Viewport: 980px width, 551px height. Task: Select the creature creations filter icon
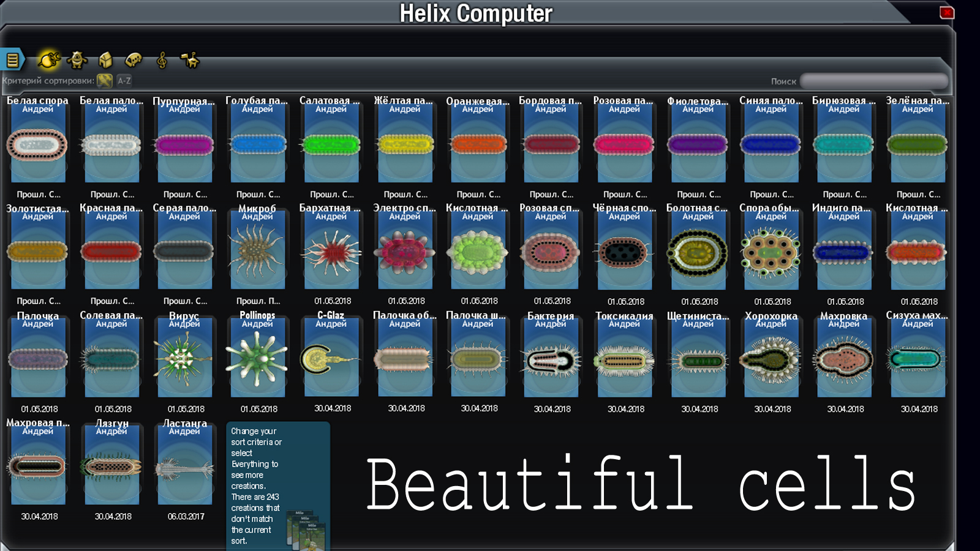pos(77,59)
